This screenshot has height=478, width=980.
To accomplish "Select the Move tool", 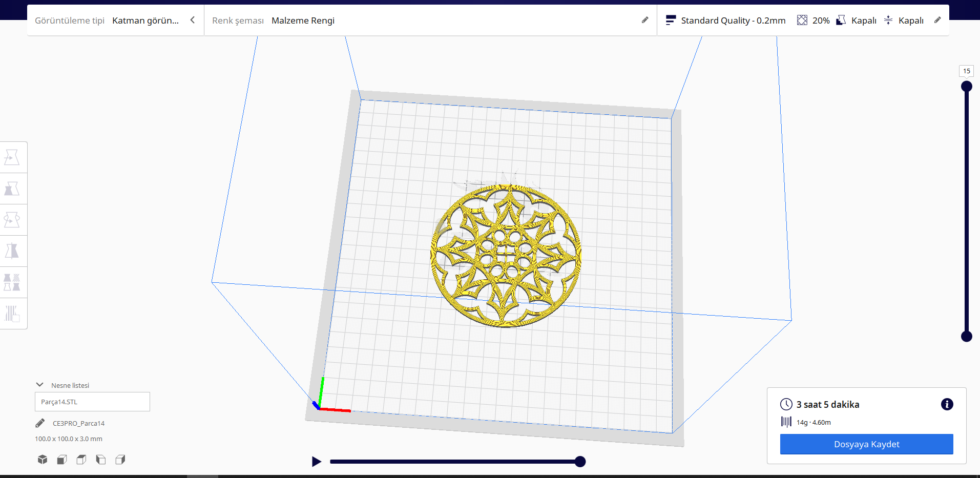I will (13, 157).
